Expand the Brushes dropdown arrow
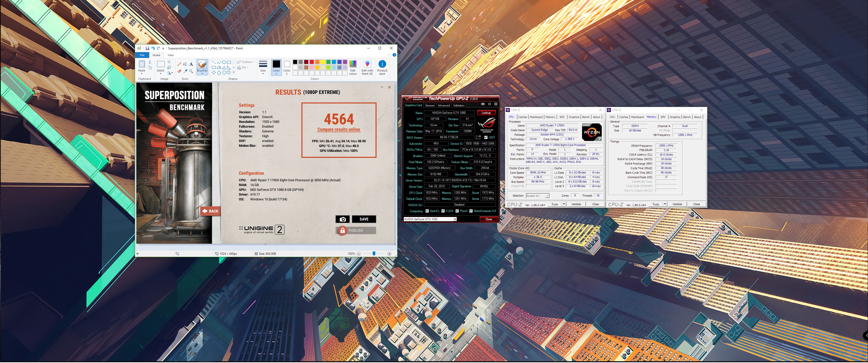The width and height of the screenshot is (868, 363). coord(202,74)
